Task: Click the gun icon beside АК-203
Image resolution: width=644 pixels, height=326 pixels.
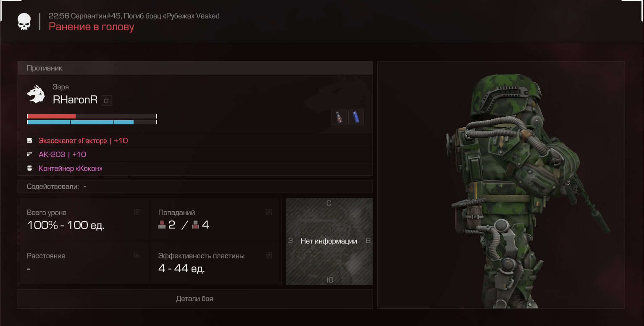Action: tap(29, 154)
